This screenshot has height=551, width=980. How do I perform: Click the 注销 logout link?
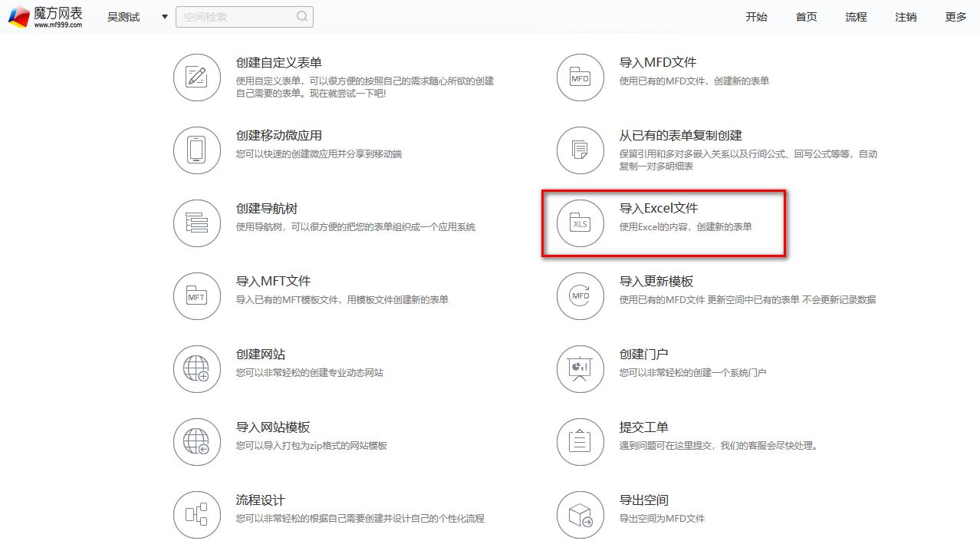905,16
